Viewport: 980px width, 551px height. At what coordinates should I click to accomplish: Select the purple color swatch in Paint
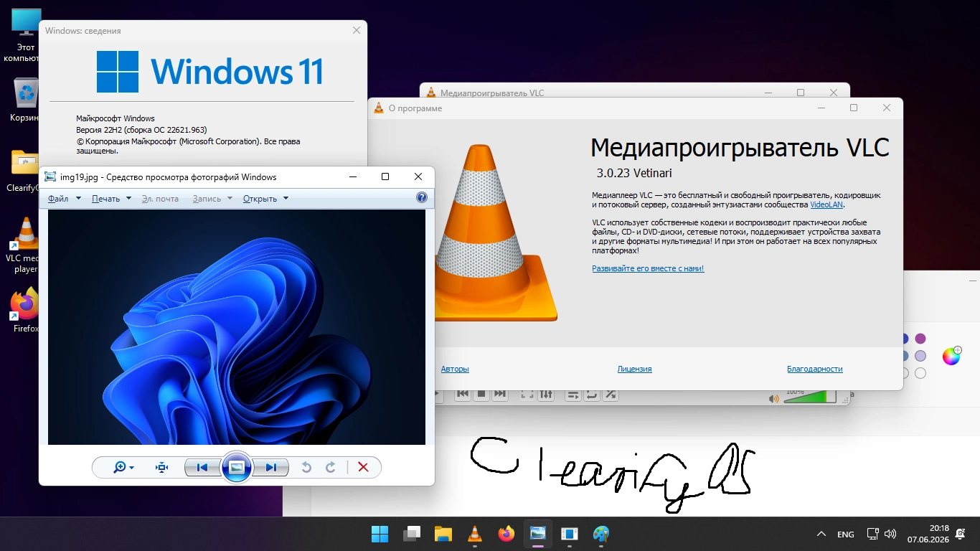coord(920,339)
